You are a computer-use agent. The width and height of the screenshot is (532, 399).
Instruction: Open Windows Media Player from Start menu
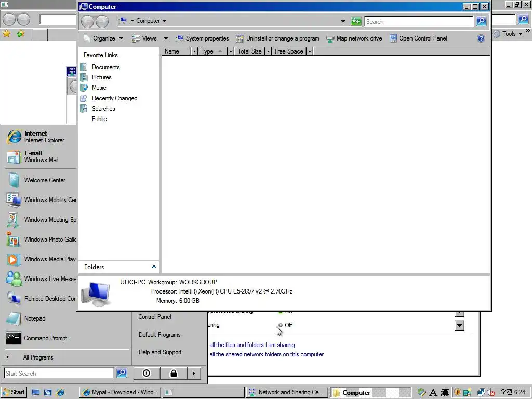point(41,259)
